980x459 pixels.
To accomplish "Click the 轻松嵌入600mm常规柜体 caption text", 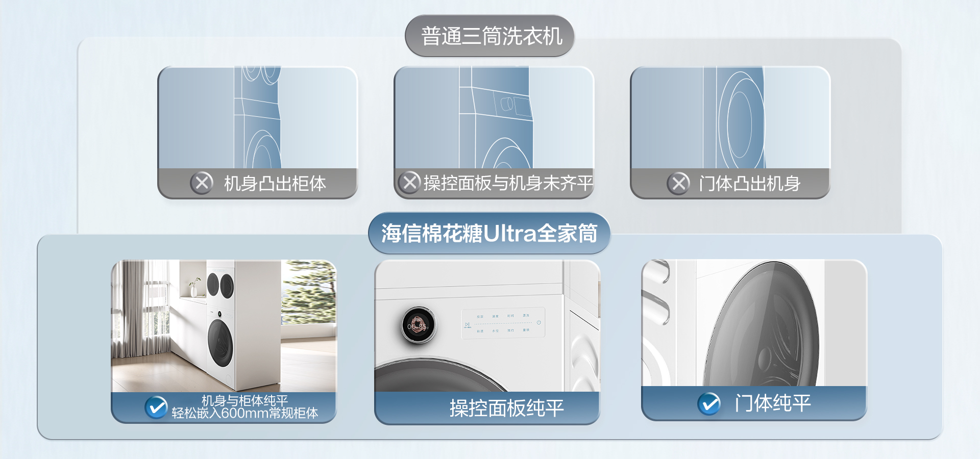I will [245, 413].
